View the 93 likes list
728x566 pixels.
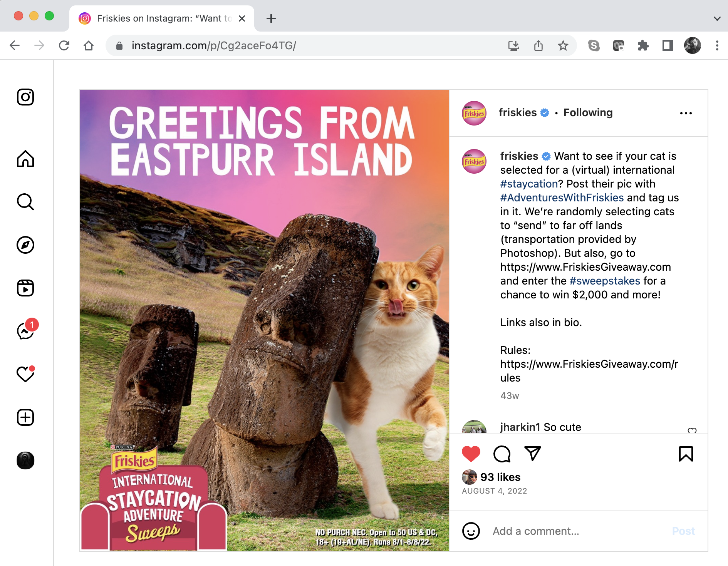coord(500,477)
